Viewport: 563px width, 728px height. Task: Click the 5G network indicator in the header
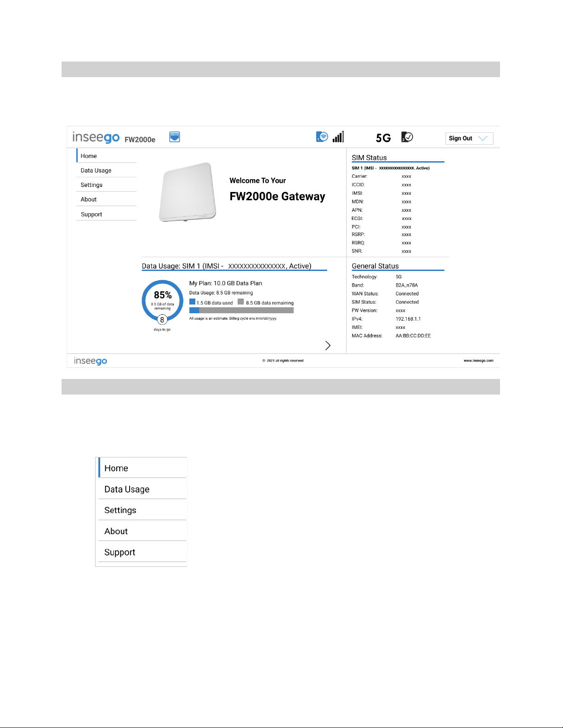click(x=383, y=138)
